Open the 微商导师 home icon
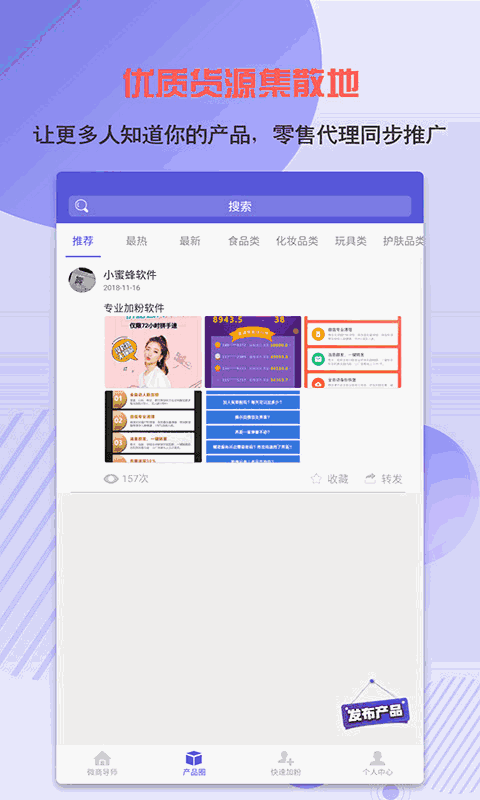480x800 pixels. click(x=102, y=758)
